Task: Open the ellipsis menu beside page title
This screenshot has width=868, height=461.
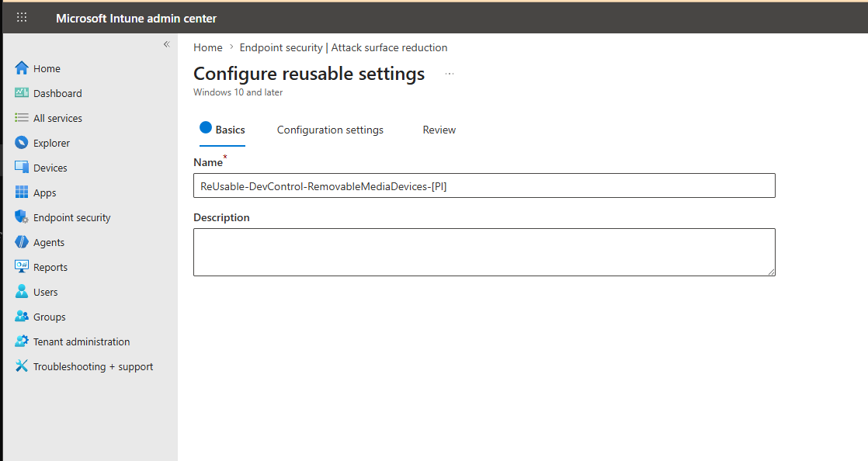Action: pos(450,74)
